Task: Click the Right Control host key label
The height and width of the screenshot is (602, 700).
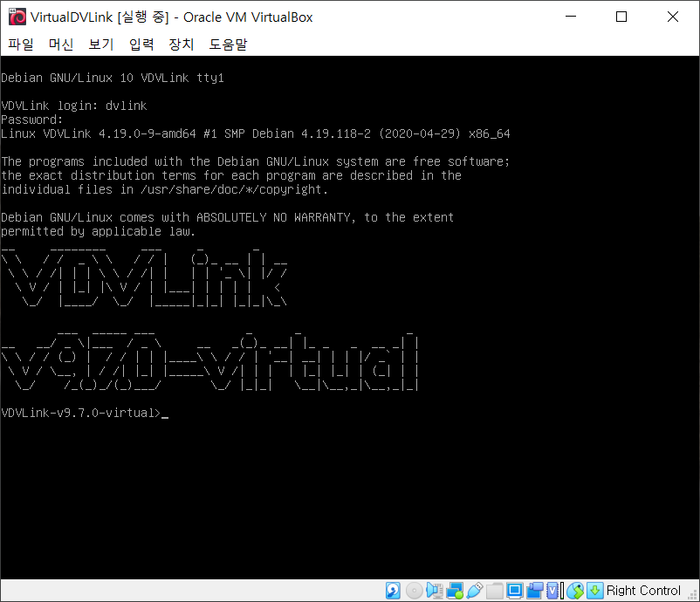Action: tap(643, 591)
